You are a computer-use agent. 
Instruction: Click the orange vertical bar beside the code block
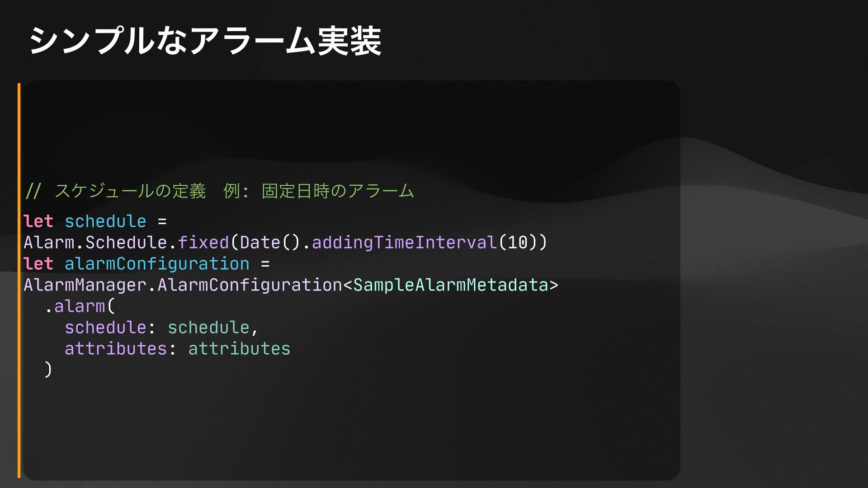[x=19, y=280]
